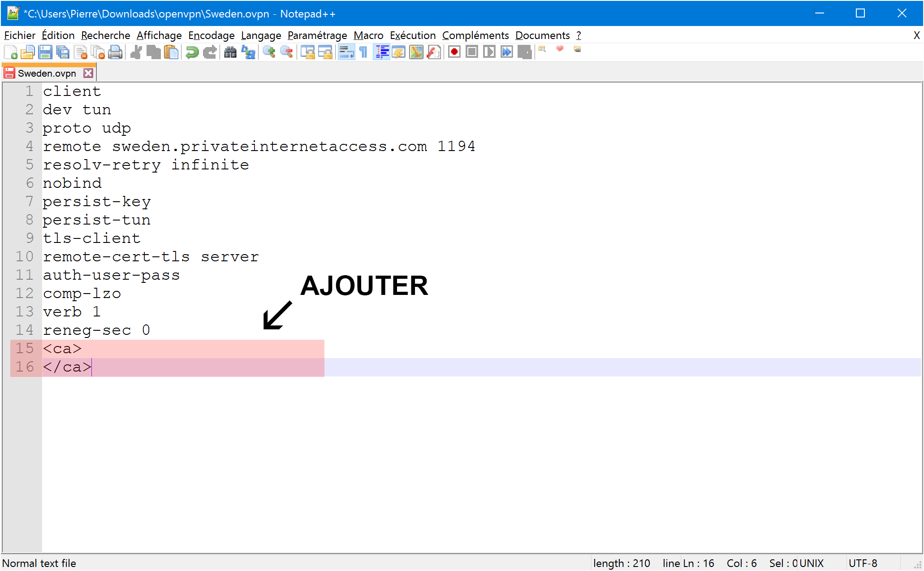Click the Macro menu dropdown
This screenshot has width=924, height=571.
367,35
